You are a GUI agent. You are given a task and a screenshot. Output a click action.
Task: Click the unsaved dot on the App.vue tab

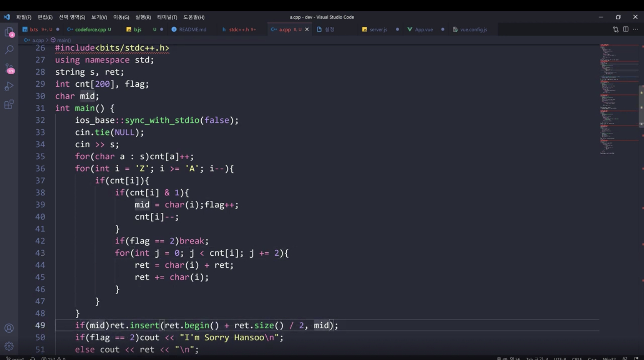coord(443,29)
